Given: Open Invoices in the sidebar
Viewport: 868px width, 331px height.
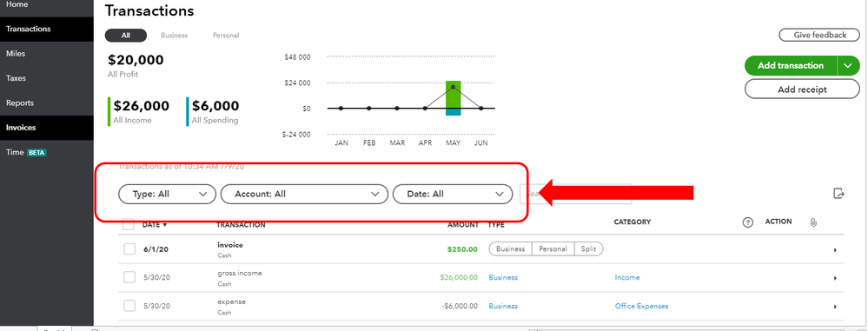Looking at the screenshot, I should [x=47, y=128].
